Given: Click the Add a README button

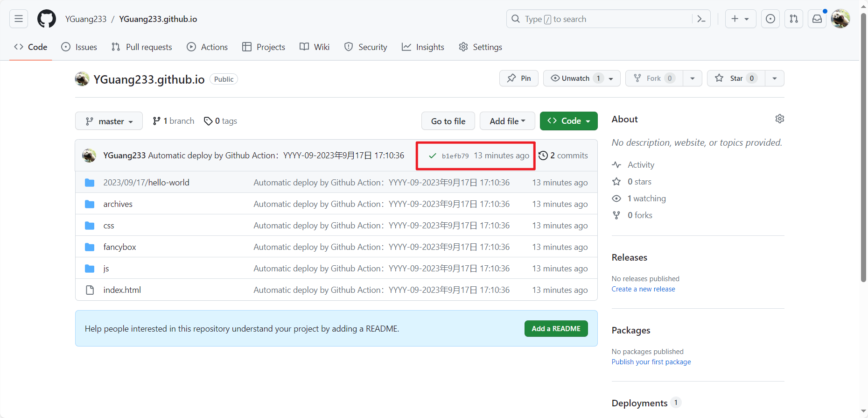Looking at the screenshot, I should pos(556,329).
